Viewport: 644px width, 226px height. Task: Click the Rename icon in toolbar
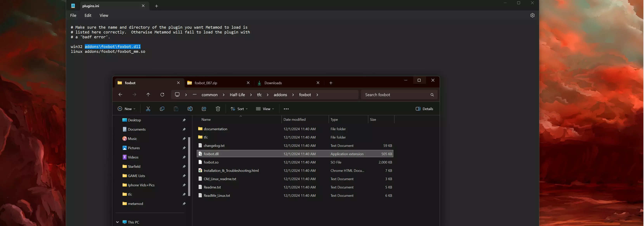tap(190, 109)
